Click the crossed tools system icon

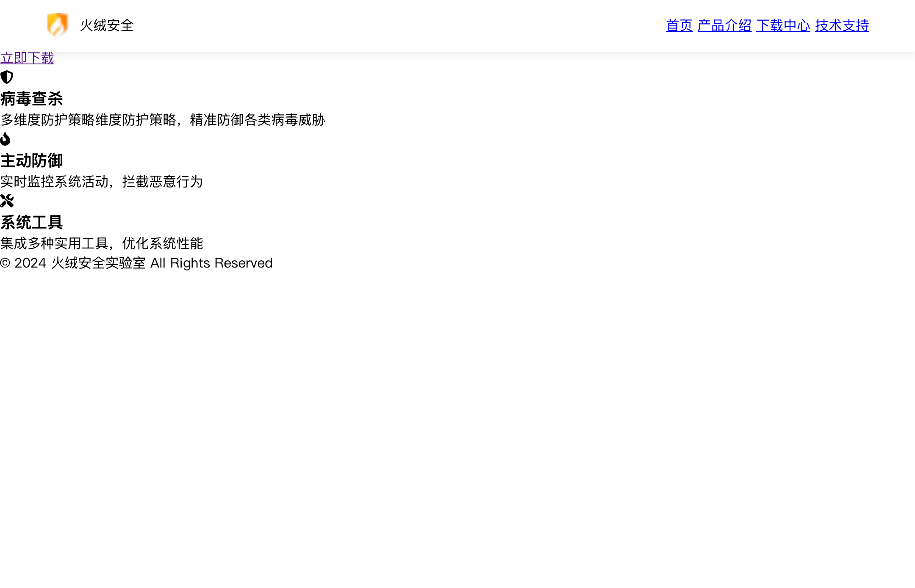[7, 201]
